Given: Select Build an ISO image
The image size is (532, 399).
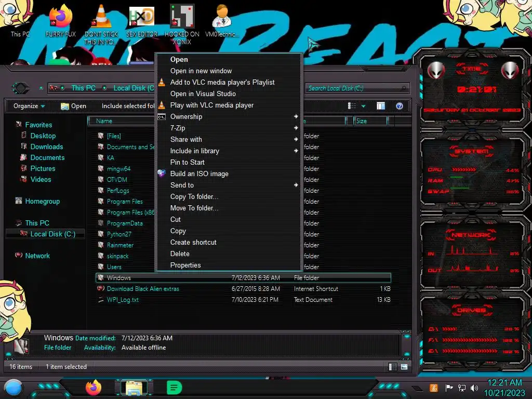Looking at the screenshot, I should coord(229,174).
